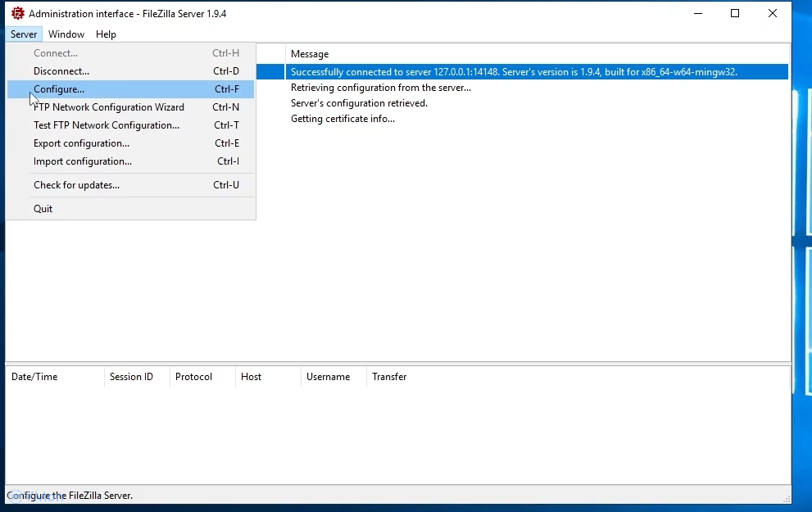
Task: Click the Protocol column header
Action: coord(193,377)
